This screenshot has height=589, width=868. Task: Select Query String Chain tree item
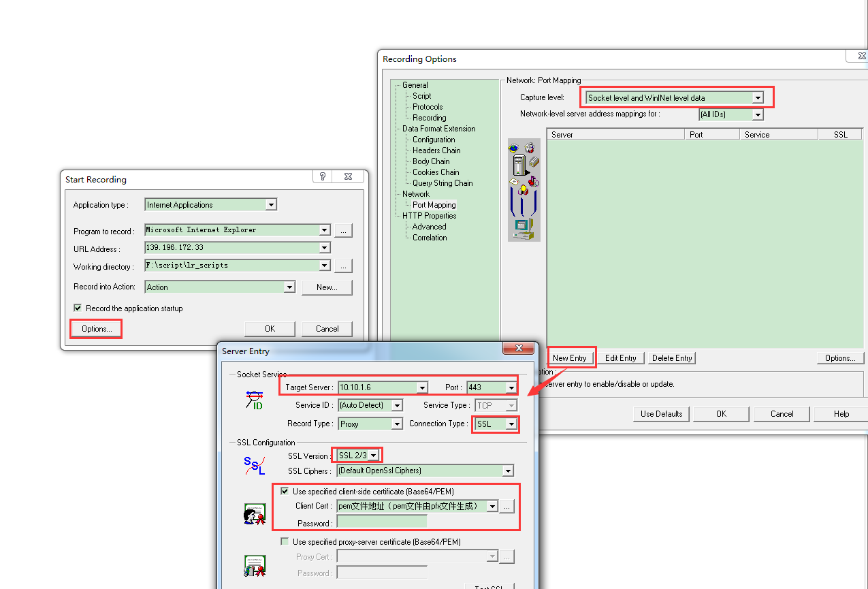(443, 183)
